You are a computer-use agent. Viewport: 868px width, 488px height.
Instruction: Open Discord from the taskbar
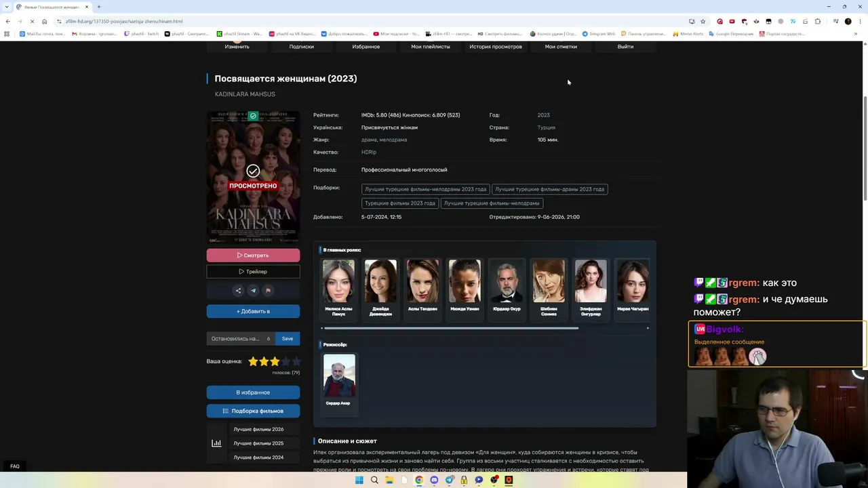(434, 480)
